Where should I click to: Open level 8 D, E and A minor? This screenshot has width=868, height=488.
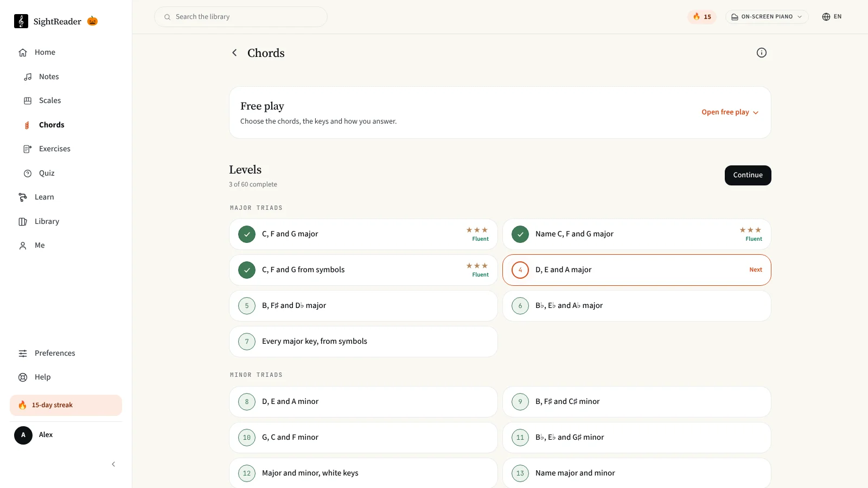(x=363, y=402)
